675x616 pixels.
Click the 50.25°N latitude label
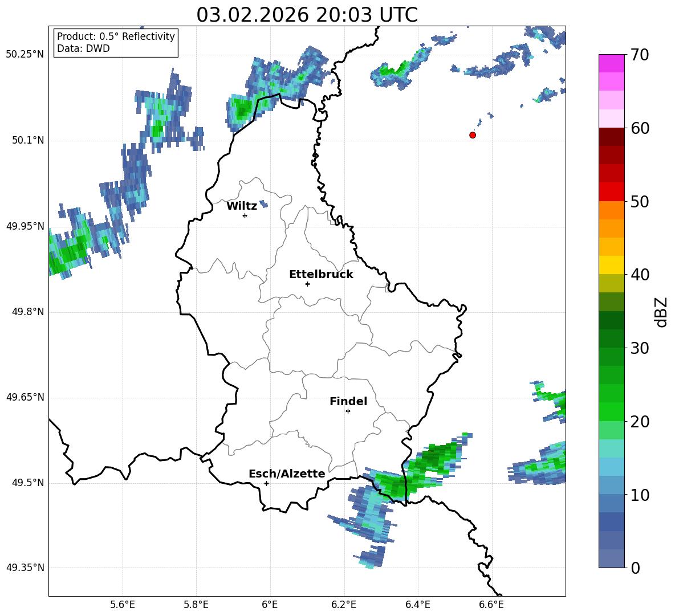click(x=25, y=55)
